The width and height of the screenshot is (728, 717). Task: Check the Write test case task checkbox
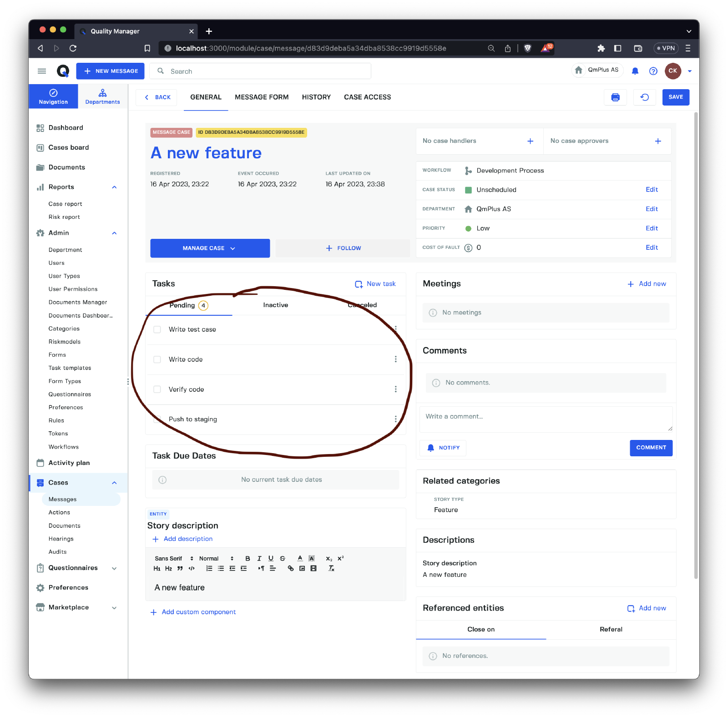[157, 329]
